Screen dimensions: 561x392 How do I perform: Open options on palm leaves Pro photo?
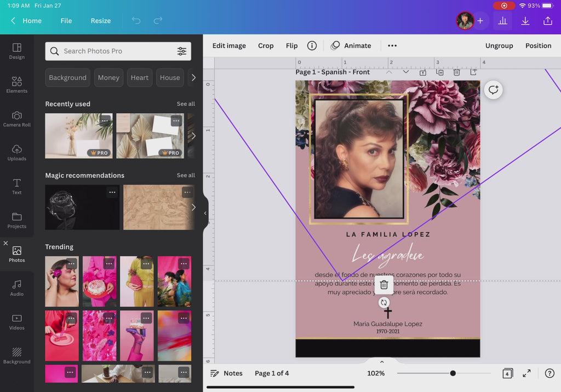(176, 120)
